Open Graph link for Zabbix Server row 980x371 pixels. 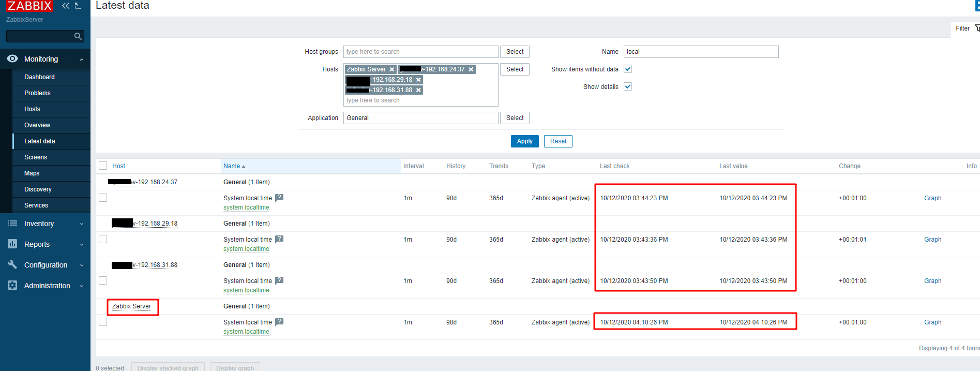tap(932, 322)
